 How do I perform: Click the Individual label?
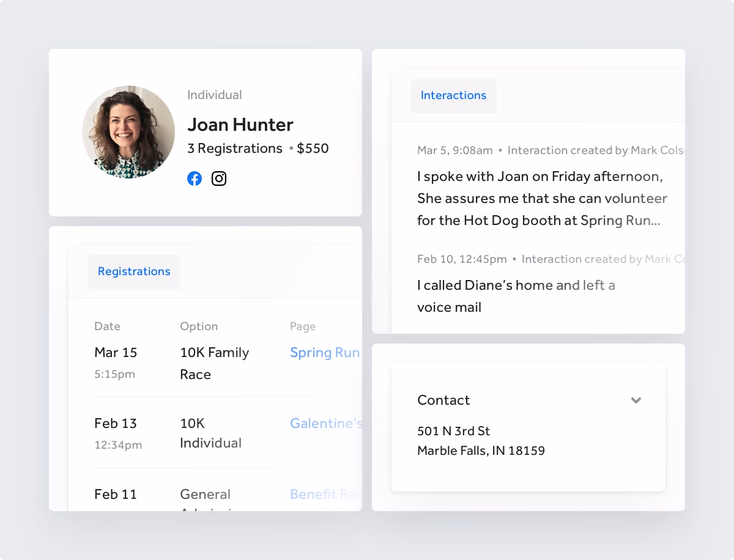(214, 95)
